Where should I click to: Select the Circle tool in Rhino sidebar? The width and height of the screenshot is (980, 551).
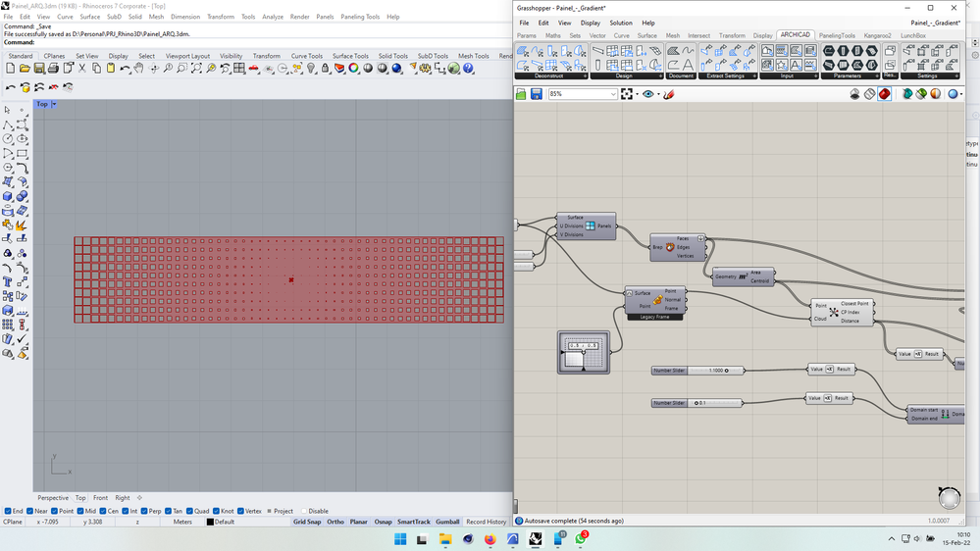[x=8, y=138]
